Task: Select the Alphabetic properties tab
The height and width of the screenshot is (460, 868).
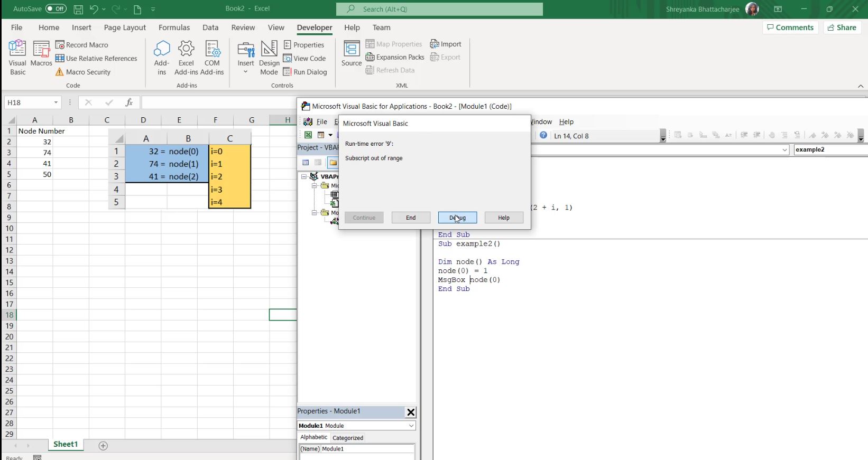Action: [314, 437]
